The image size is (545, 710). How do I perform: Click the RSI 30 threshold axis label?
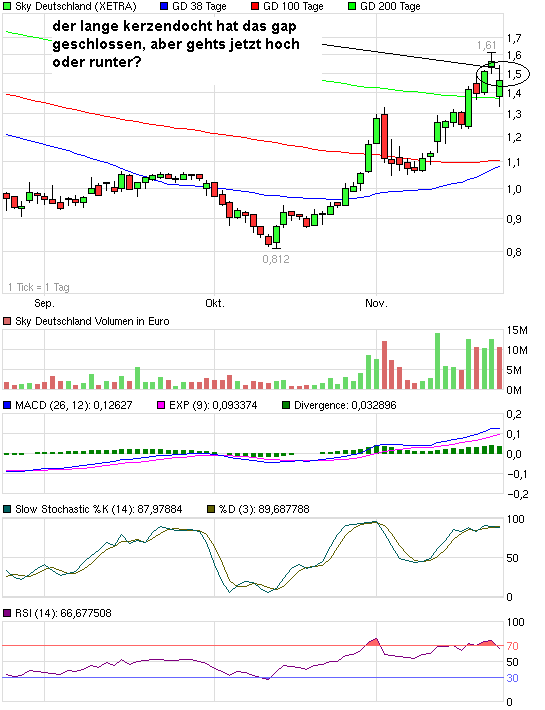coord(512,678)
